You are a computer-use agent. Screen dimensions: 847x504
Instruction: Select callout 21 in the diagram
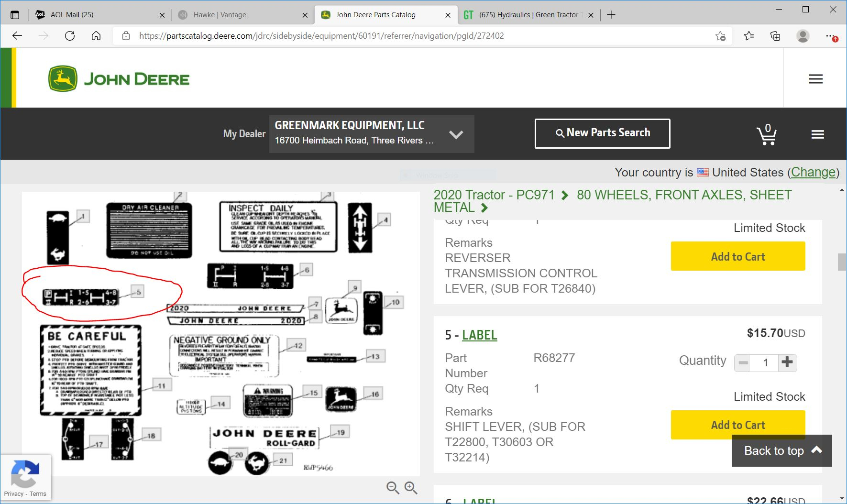pos(283,460)
